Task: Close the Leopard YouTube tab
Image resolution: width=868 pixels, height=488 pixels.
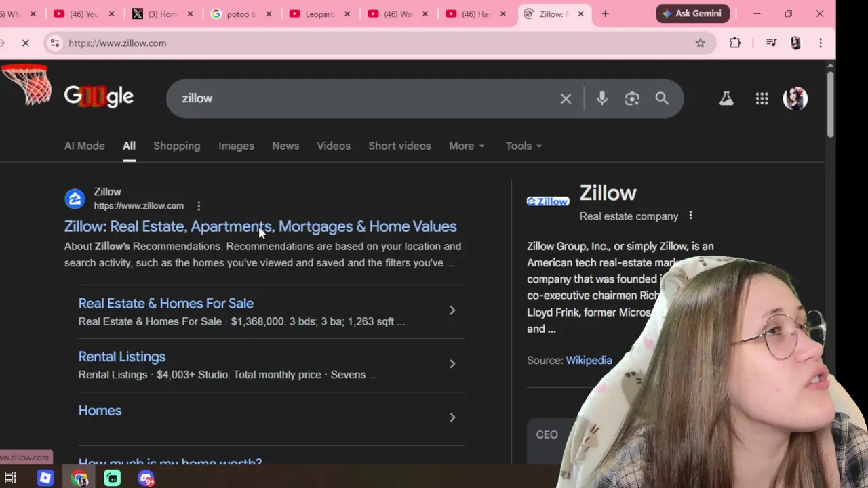Action: (x=347, y=14)
